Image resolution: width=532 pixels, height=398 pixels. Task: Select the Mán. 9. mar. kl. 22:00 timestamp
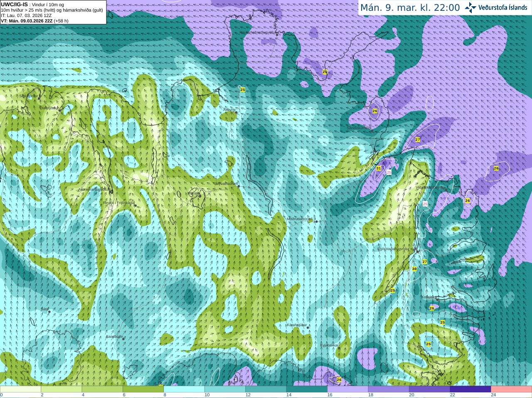click(410, 7)
